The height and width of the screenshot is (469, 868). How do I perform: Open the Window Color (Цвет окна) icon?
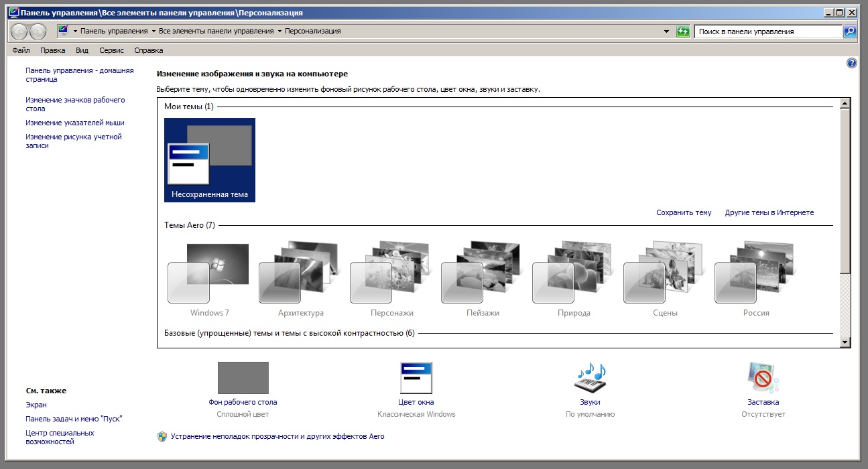coord(416,378)
